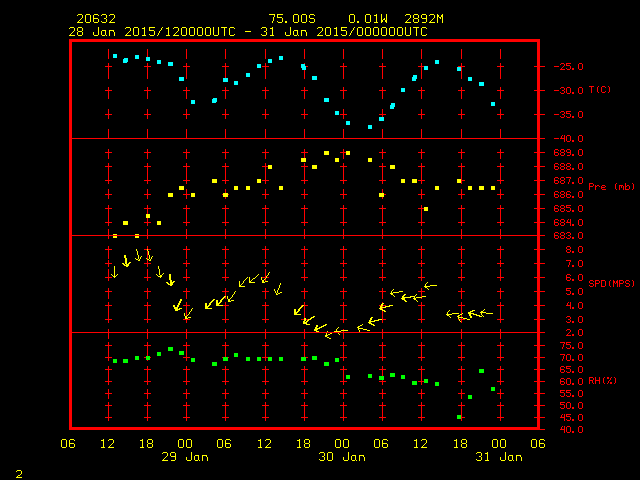Click the -35.0 temperature tick value
The height and width of the screenshot is (480, 640).
(568, 115)
